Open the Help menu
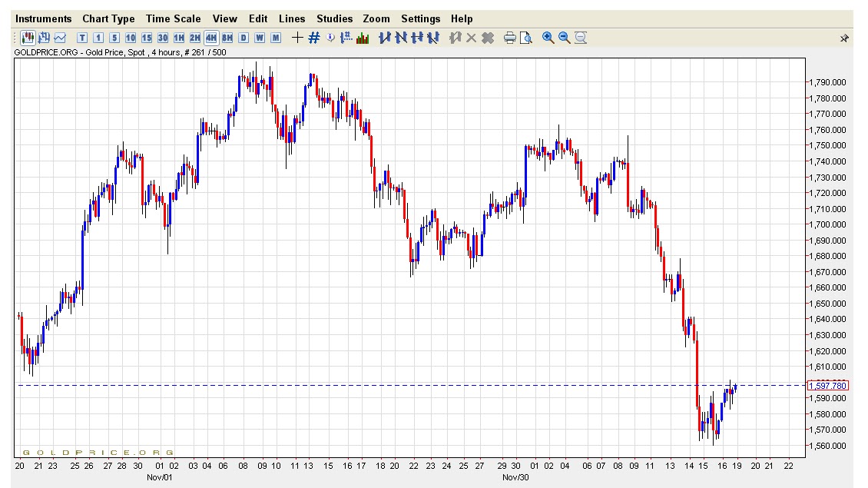868x488 pixels. coord(462,19)
